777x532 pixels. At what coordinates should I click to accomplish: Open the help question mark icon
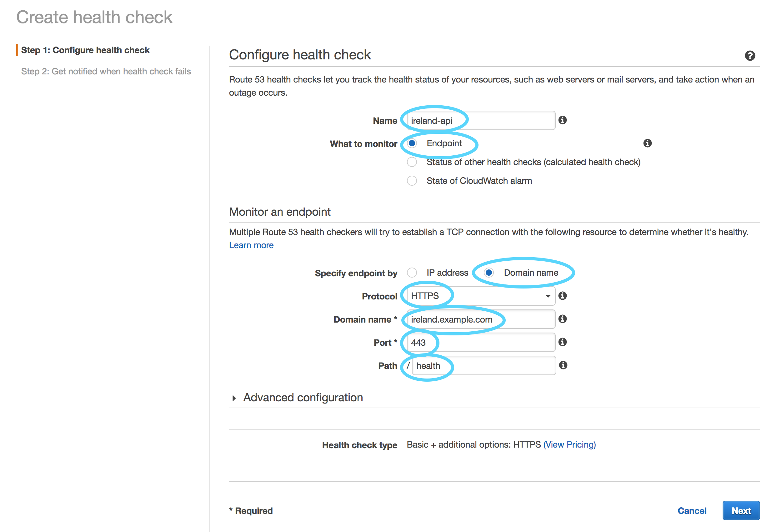click(x=749, y=56)
